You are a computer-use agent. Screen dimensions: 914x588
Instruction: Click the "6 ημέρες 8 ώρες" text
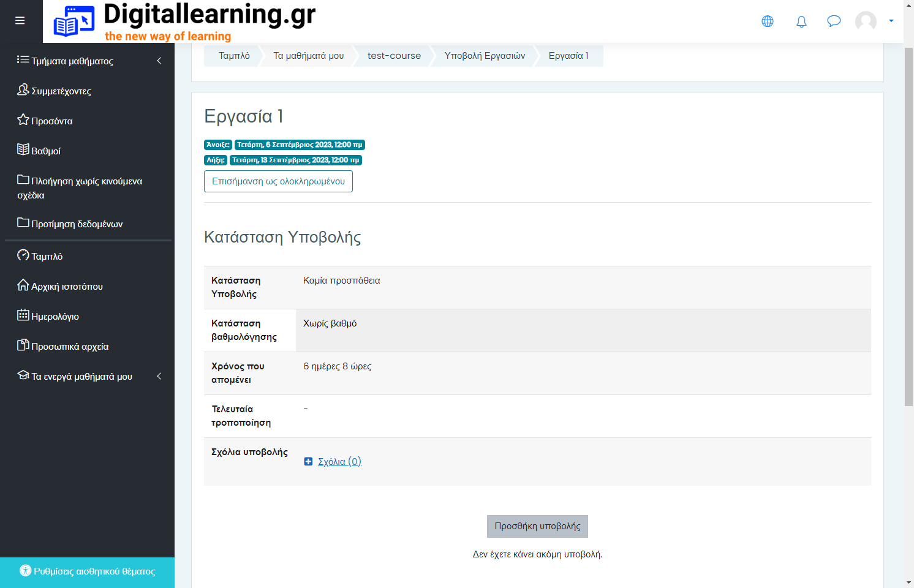(338, 366)
